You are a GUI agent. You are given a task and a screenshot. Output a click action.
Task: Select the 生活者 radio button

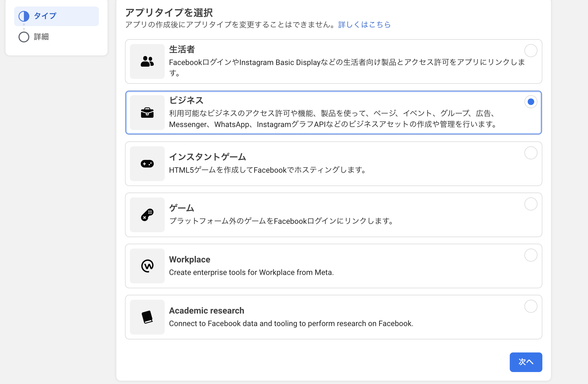(531, 51)
